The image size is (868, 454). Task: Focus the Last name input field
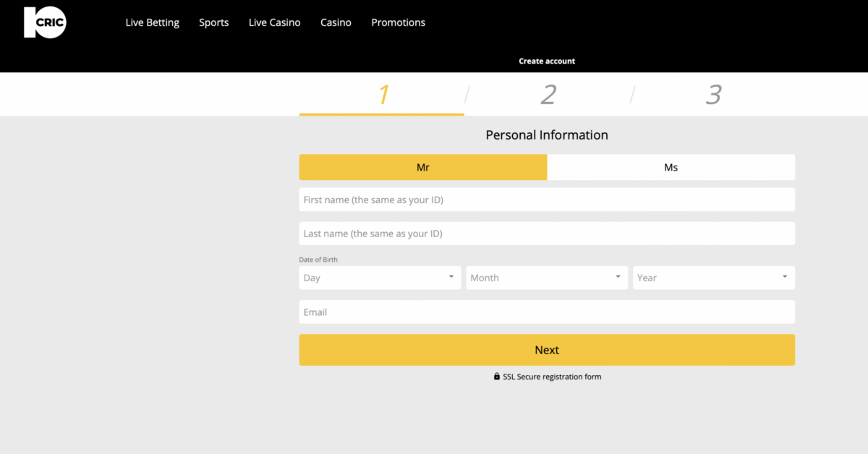(x=547, y=234)
